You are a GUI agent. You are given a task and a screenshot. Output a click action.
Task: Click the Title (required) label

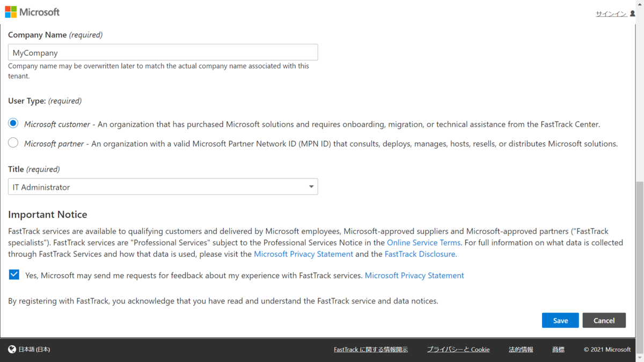[34, 169]
